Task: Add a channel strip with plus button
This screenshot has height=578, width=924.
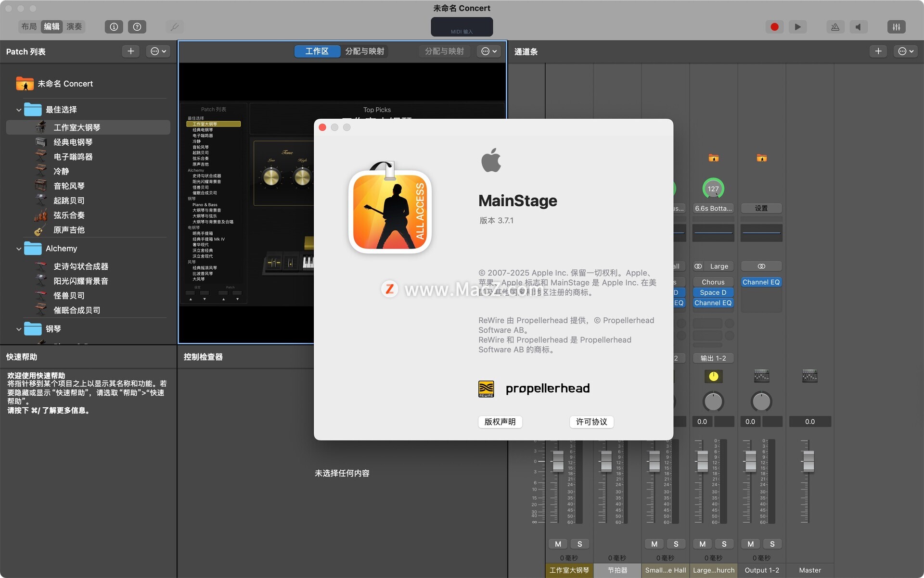Action: 878,51
